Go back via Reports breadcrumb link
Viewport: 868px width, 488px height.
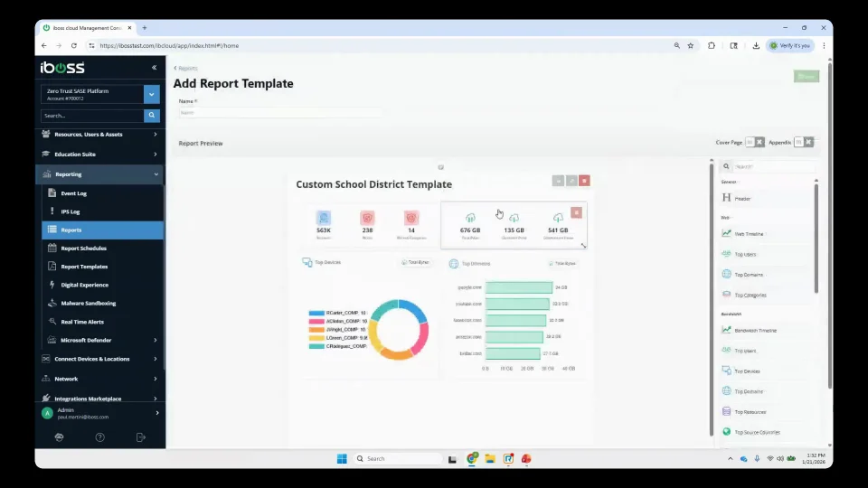coord(186,68)
